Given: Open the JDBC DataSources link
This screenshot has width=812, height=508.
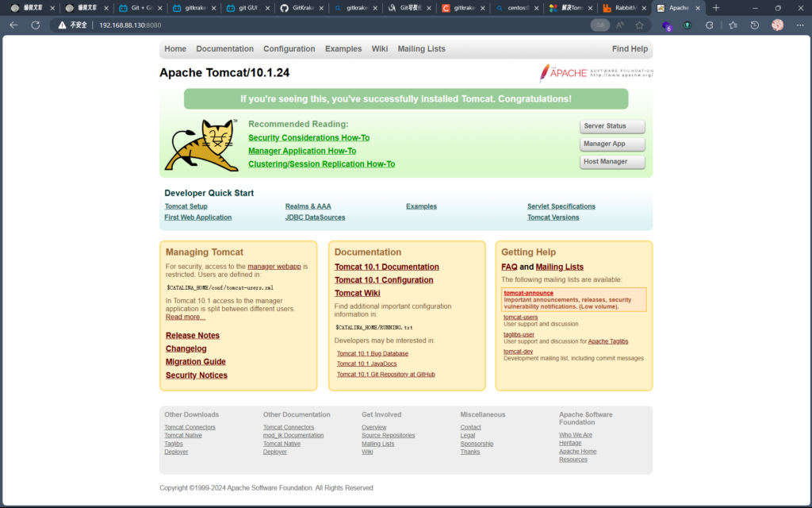Looking at the screenshot, I should pyautogui.click(x=315, y=217).
